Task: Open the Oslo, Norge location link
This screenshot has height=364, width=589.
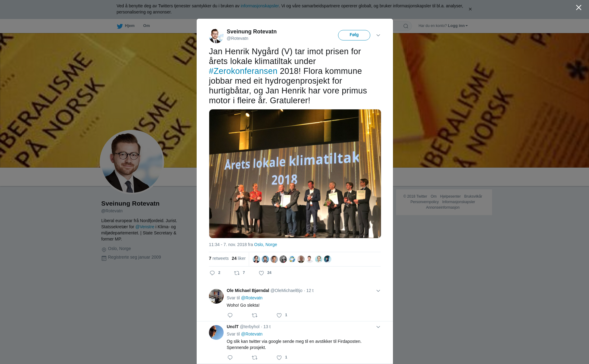Action: pyautogui.click(x=265, y=245)
